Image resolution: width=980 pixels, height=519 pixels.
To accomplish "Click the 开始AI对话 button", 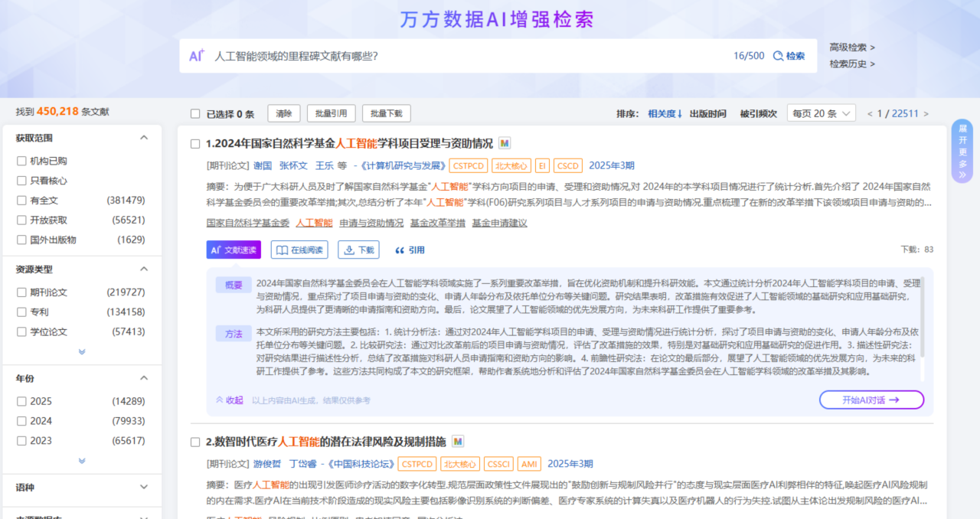I will point(871,400).
